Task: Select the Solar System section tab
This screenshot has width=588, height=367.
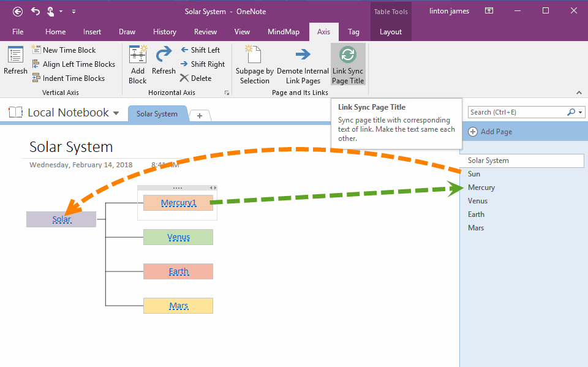Action: 157,114
